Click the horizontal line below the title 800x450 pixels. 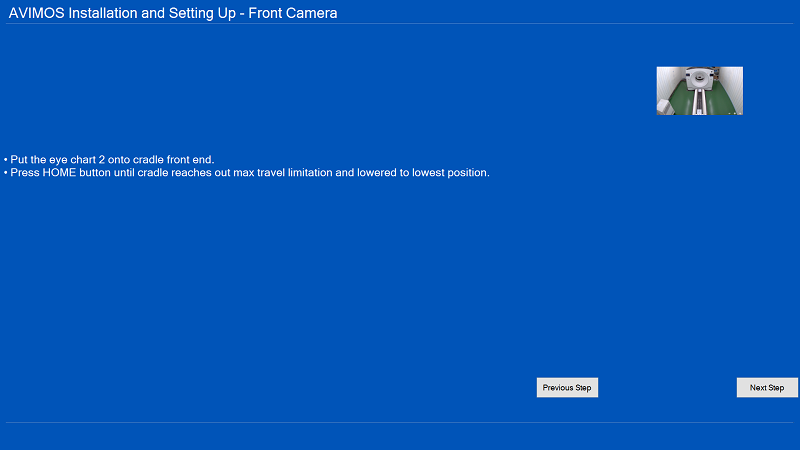tap(400, 24)
